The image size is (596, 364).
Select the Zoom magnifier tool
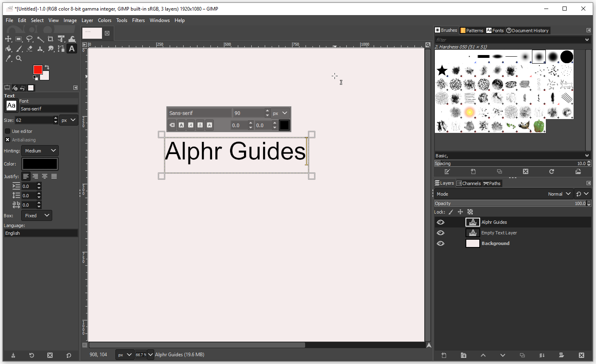pyautogui.click(x=19, y=59)
